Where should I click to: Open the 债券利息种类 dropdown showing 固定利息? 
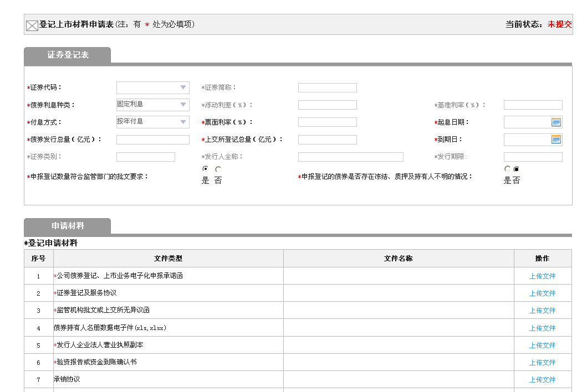tap(153, 105)
